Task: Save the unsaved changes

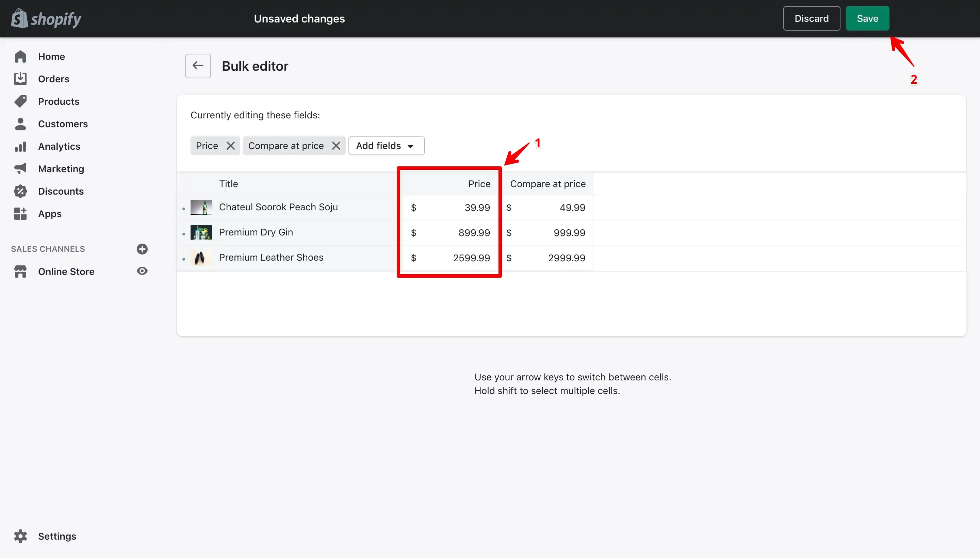Action: pos(867,18)
